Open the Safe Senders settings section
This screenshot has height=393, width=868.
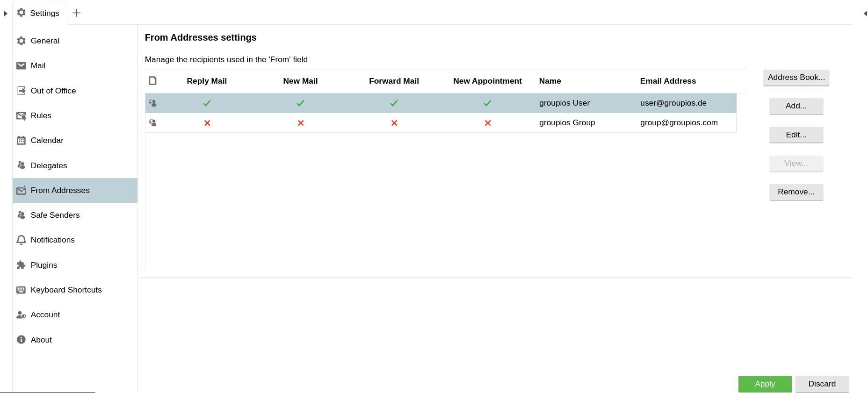coord(55,215)
